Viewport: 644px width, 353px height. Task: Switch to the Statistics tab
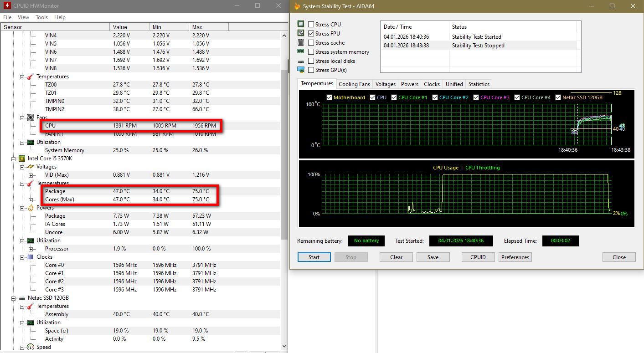479,84
